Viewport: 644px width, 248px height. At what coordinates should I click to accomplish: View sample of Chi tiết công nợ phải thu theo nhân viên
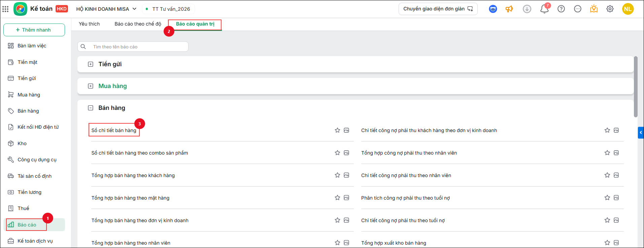pos(616,175)
